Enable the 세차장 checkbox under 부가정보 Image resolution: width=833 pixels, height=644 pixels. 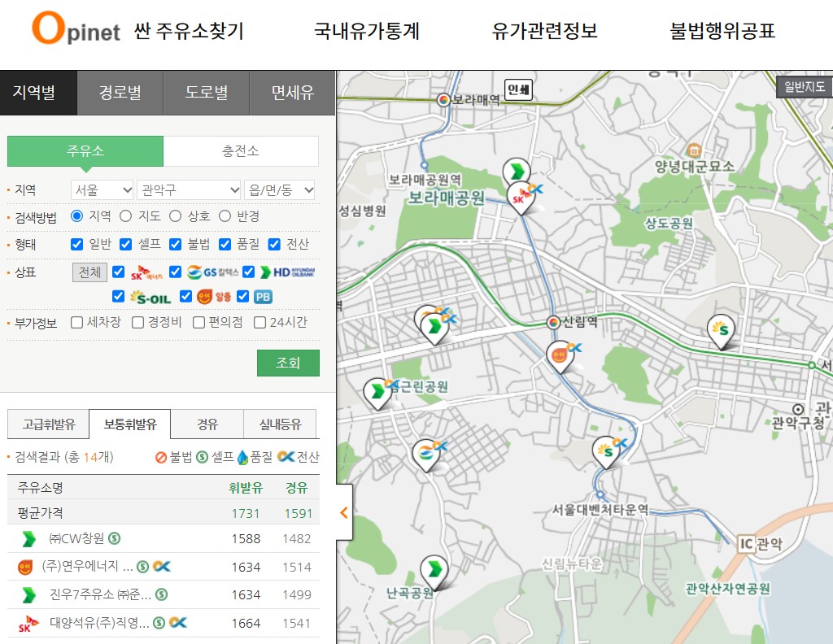78,322
